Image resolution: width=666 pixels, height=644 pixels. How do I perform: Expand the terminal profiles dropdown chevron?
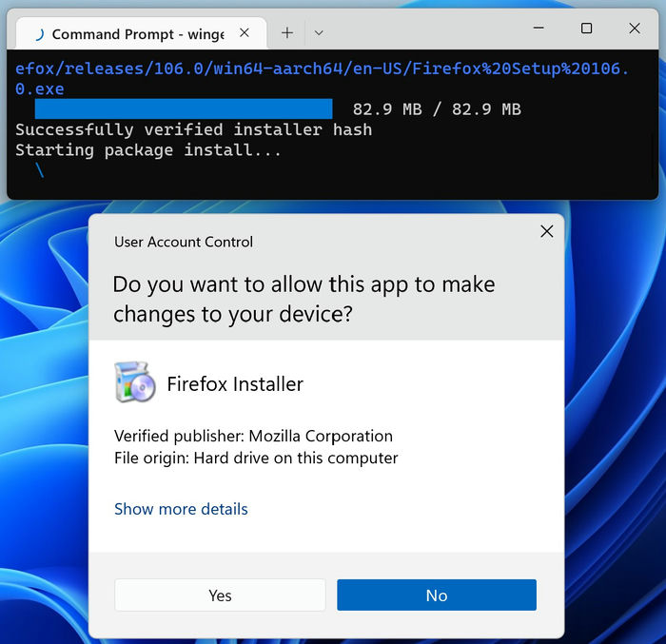(x=319, y=32)
